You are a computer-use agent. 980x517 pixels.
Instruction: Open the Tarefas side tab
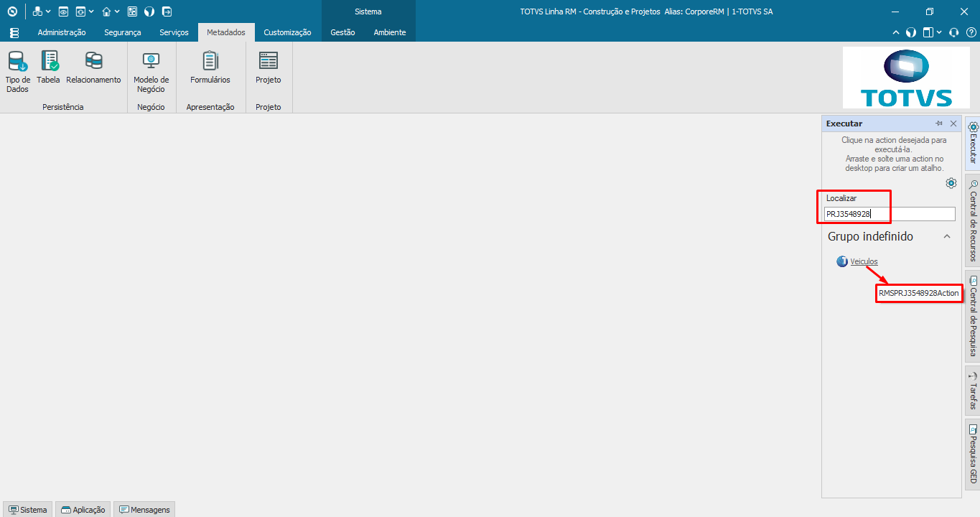pyautogui.click(x=973, y=391)
